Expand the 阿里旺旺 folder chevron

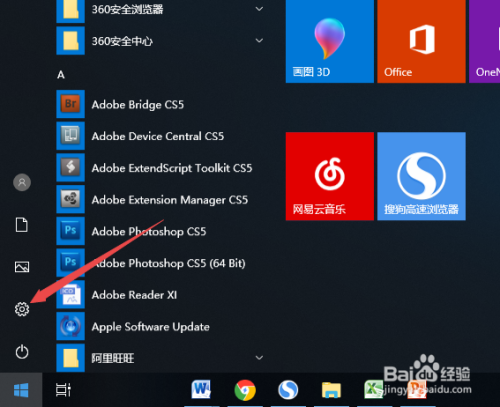(259, 358)
